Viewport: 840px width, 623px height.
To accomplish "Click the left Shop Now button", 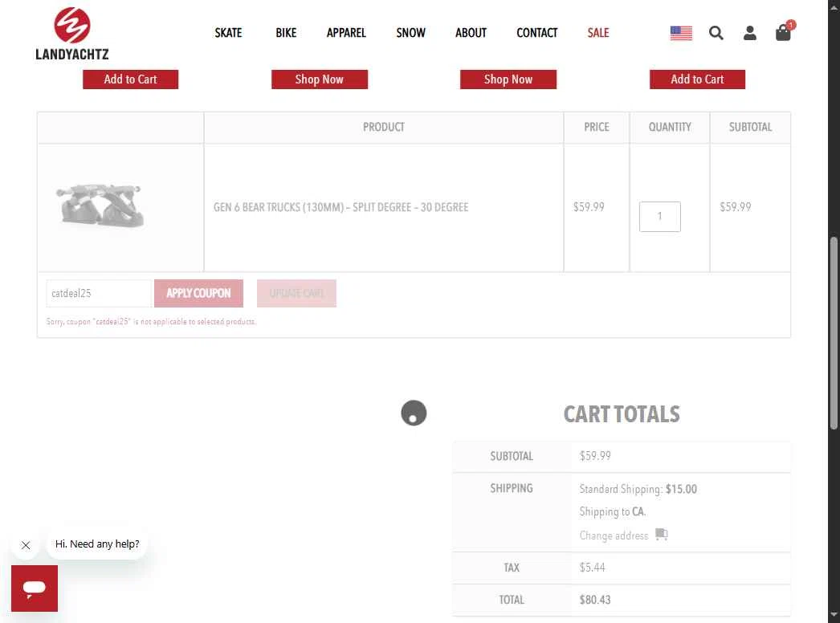I will 320,79.
